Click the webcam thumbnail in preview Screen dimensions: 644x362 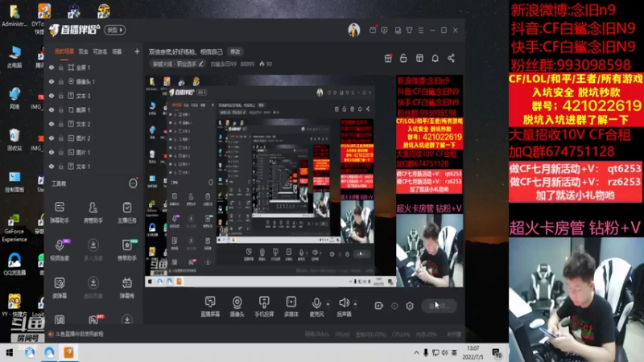tap(429, 250)
